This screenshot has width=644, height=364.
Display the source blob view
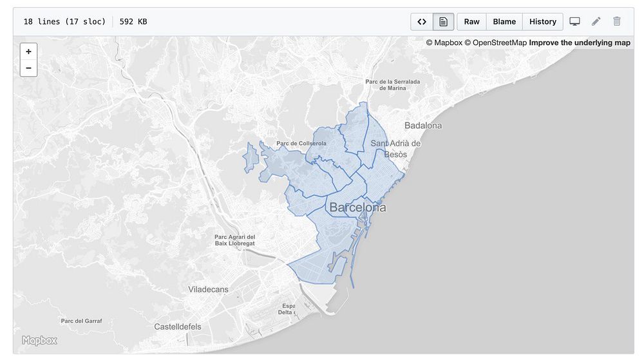pyautogui.click(x=422, y=22)
